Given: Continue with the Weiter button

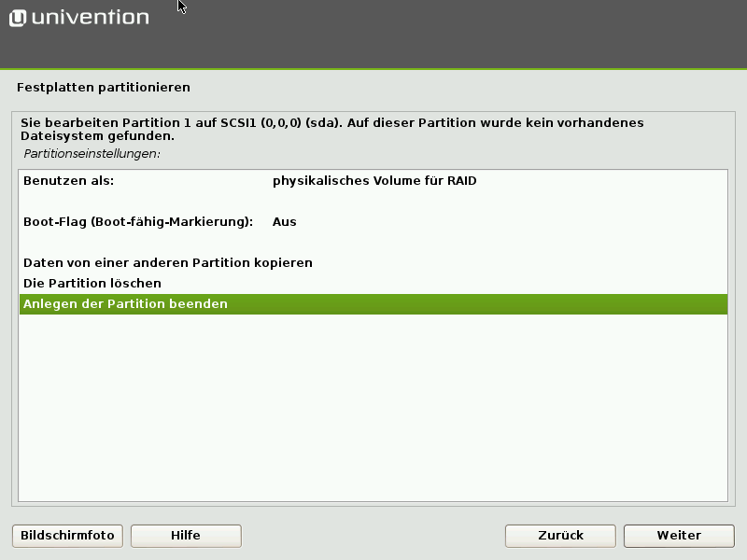Looking at the screenshot, I should [679, 536].
